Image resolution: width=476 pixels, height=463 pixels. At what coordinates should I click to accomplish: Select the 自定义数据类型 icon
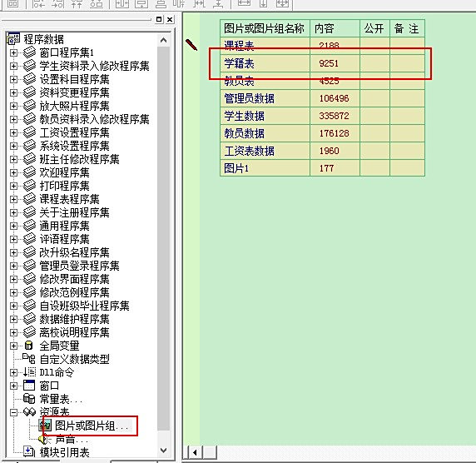click(x=29, y=359)
